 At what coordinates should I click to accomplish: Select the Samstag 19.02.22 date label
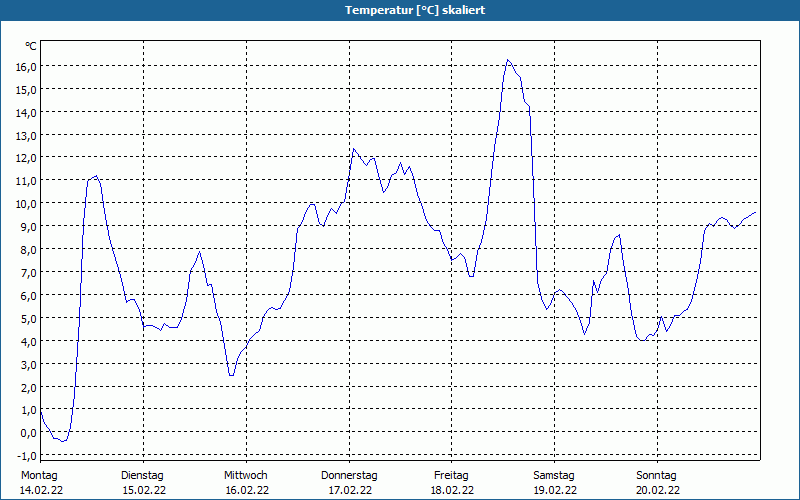coord(555,483)
